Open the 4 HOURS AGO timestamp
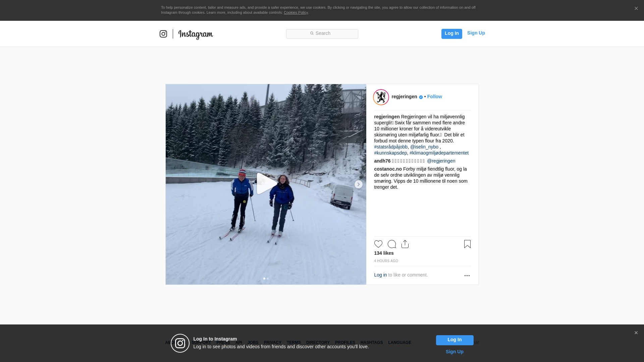 coord(386,261)
